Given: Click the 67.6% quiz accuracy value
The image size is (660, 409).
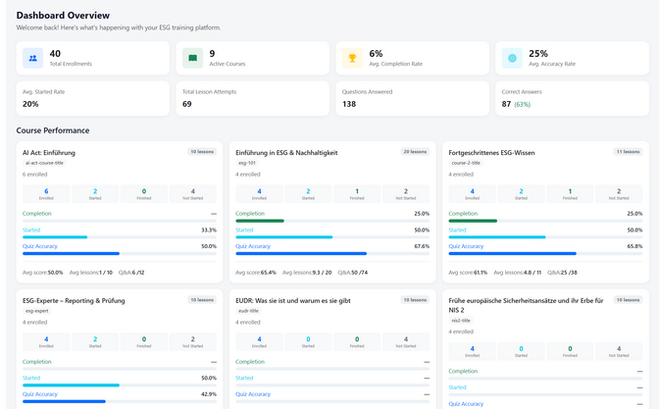Looking at the screenshot, I should (x=422, y=247).
